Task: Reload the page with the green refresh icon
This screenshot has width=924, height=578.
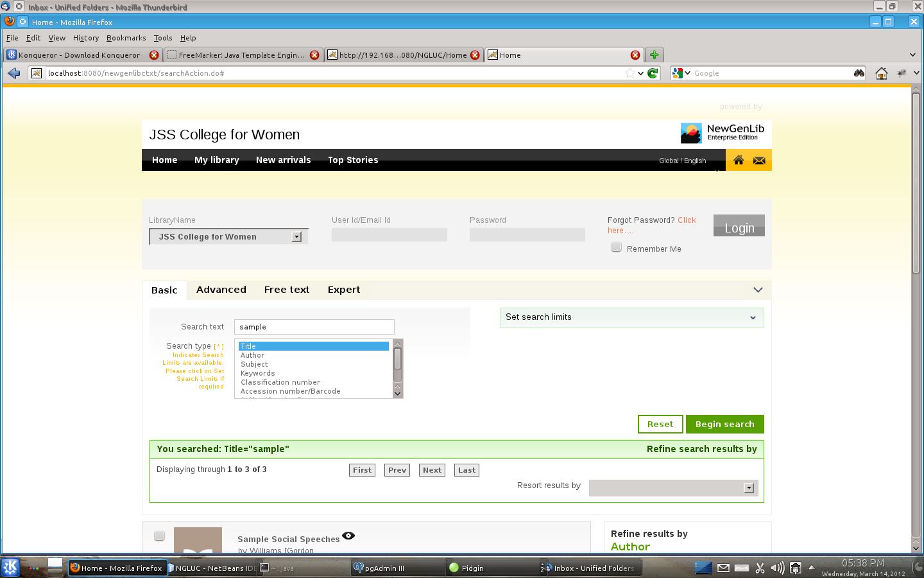Action: [x=653, y=73]
